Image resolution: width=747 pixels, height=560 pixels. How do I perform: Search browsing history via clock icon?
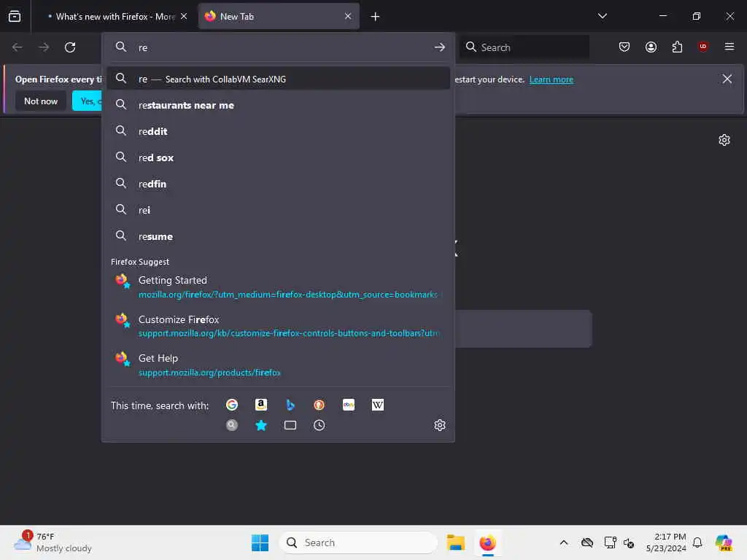(320, 425)
